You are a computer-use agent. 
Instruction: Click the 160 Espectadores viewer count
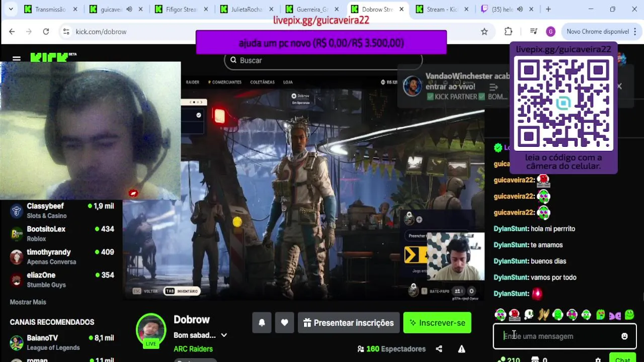click(x=391, y=349)
